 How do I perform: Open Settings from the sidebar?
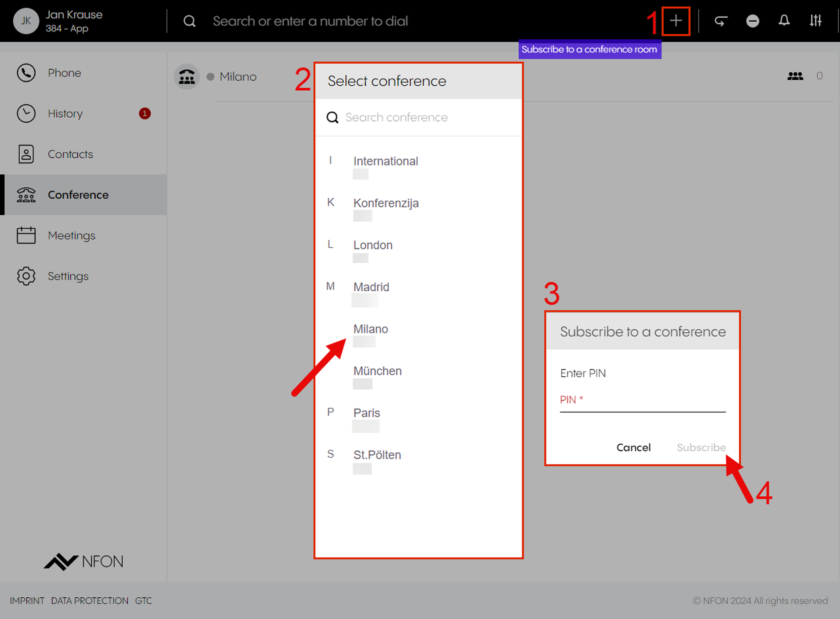68,276
